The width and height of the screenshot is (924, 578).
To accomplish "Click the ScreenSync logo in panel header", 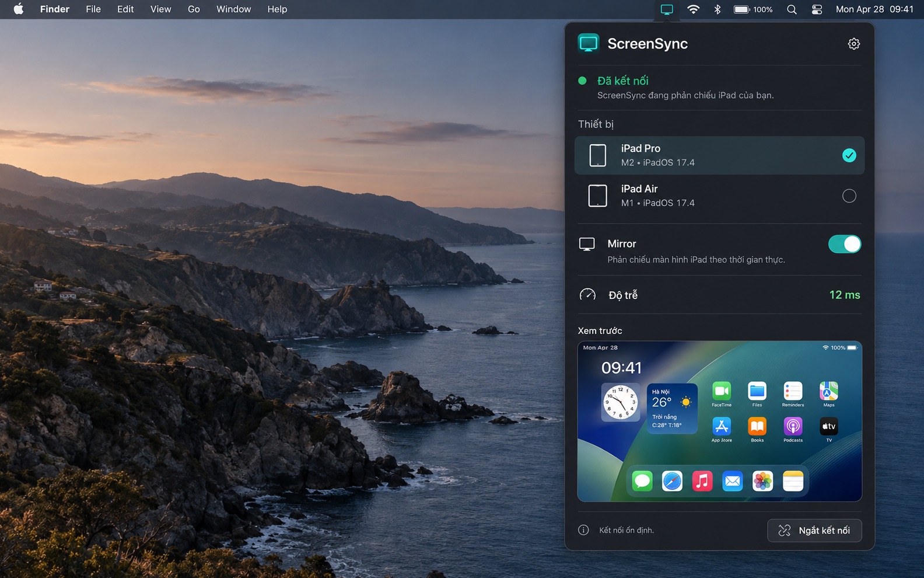I will 589,43.
